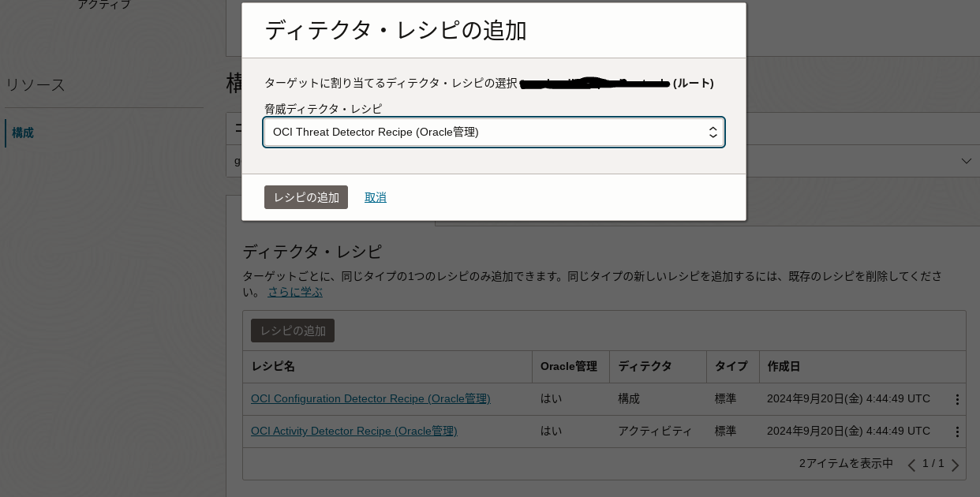Open actions menu for OCI Activity Detector Recipe row
980x497 pixels.
(x=957, y=432)
